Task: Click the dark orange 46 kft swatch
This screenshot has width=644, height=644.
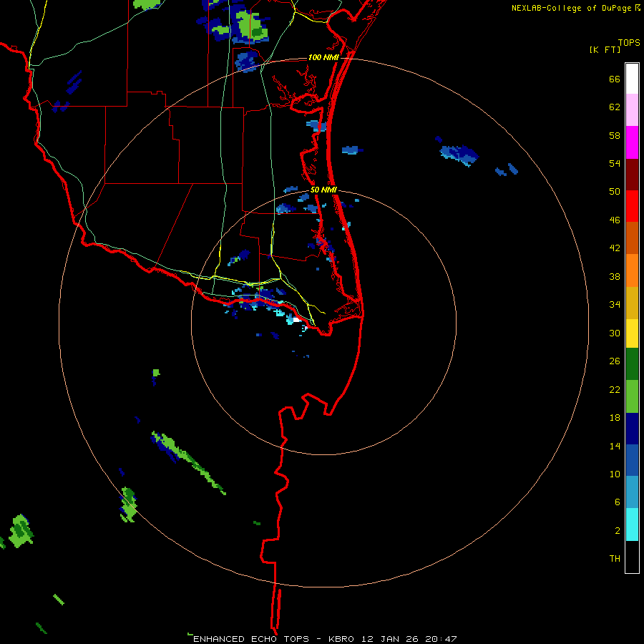Action: click(x=632, y=238)
